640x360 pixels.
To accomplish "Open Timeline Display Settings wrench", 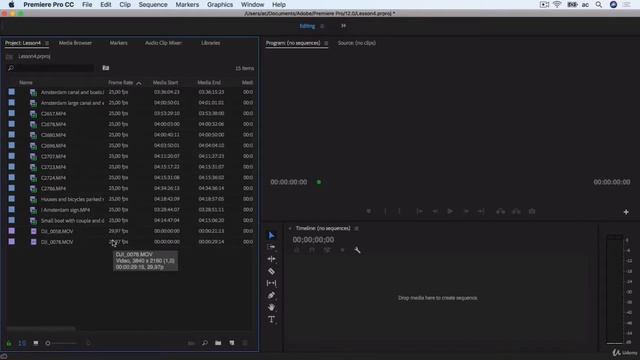I will (357, 250).
